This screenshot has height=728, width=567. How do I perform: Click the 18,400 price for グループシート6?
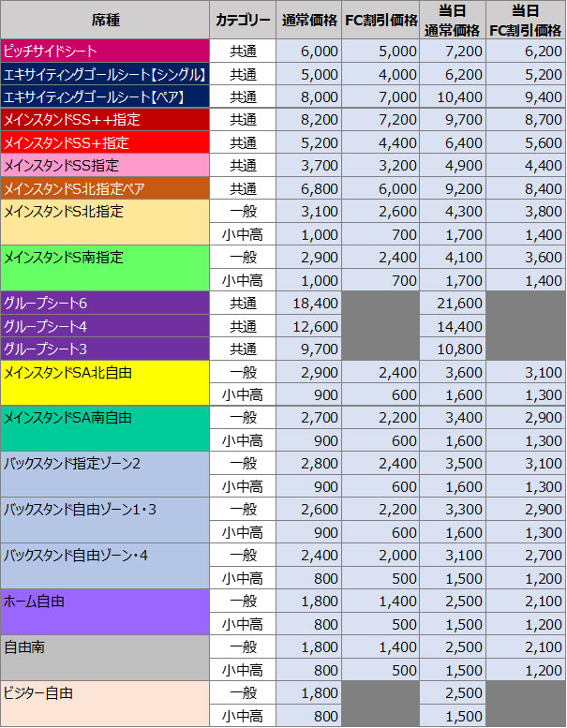click(309, 304)
